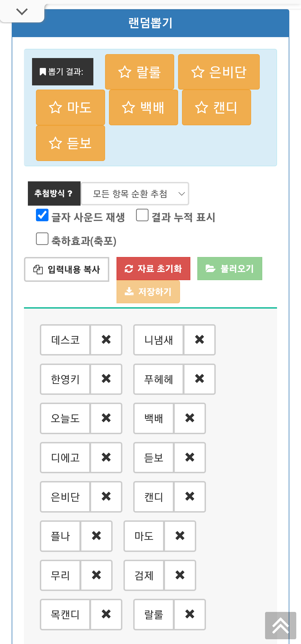Image resolution: width=301 pixels, height=644 pixels.
Task: Click the scroll-to-top double chevron icon
Action: (280, 626)
